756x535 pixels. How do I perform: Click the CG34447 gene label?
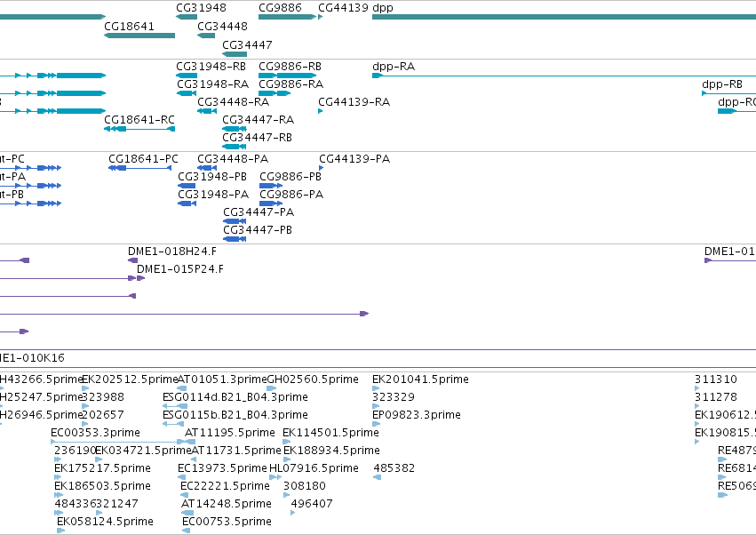click(x=247, y=44)
